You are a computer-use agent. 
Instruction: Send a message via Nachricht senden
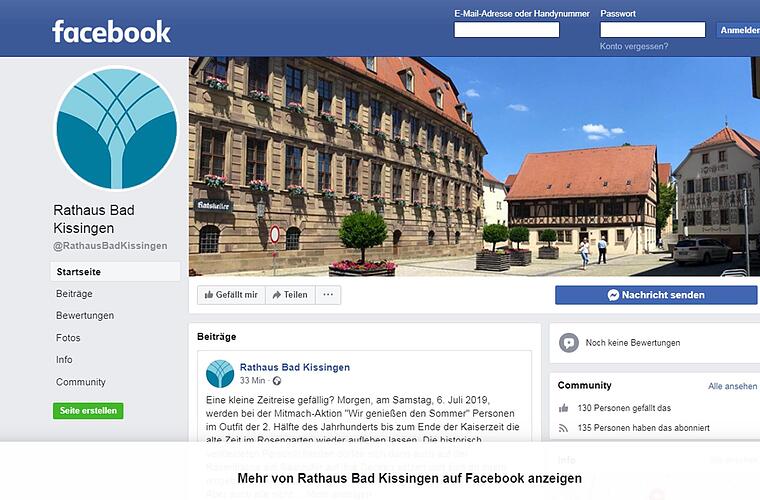[x=656, y=295]
